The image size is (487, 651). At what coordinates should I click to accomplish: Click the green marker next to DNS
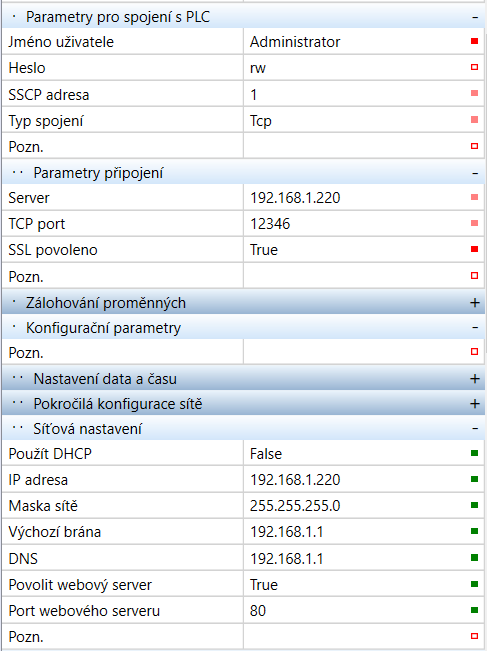[x=475, y=558]
